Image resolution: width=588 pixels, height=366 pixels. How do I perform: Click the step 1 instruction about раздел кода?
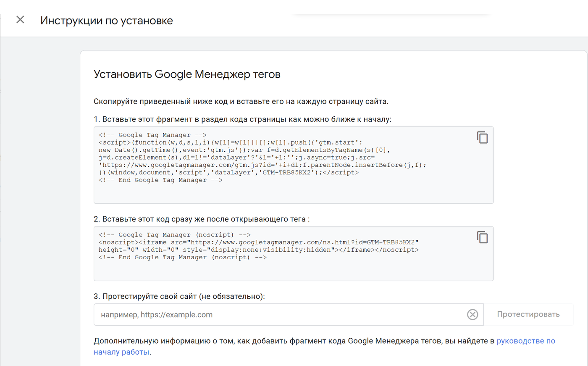point(242,119)
